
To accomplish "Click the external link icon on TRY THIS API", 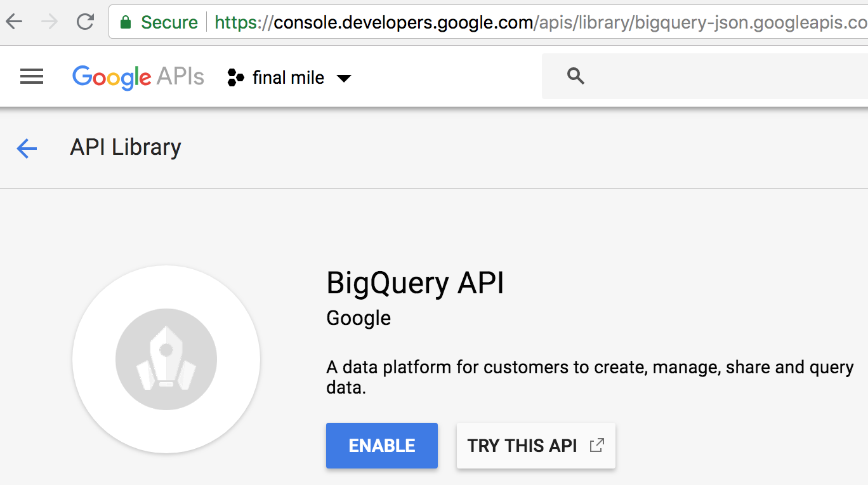I will click(x=596, y=445).
